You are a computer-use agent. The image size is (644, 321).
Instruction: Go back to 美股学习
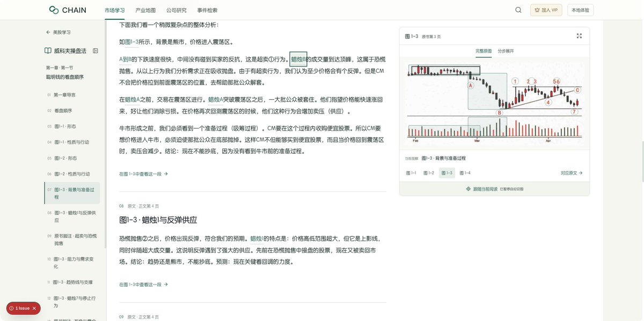pos(58,32)
